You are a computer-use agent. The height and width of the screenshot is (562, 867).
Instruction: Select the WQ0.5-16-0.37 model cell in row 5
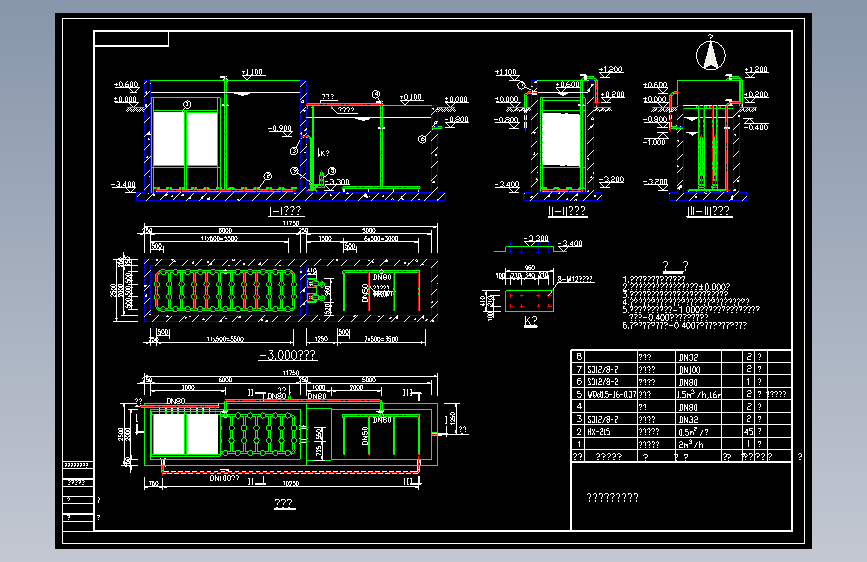pyautogui.click(x=611, y=394)
